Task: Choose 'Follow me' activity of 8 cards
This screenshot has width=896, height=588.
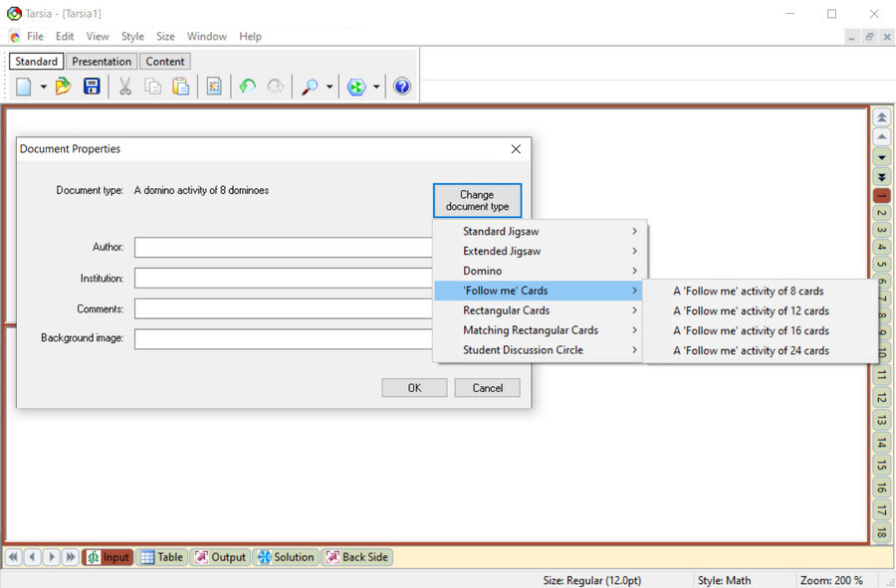Action: click(x=760, y=292)
